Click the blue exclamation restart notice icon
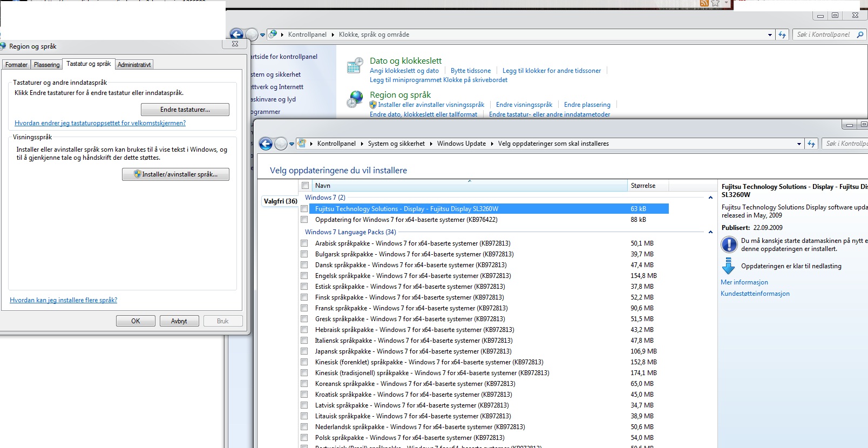868x448 pixels. click(729, 245)
